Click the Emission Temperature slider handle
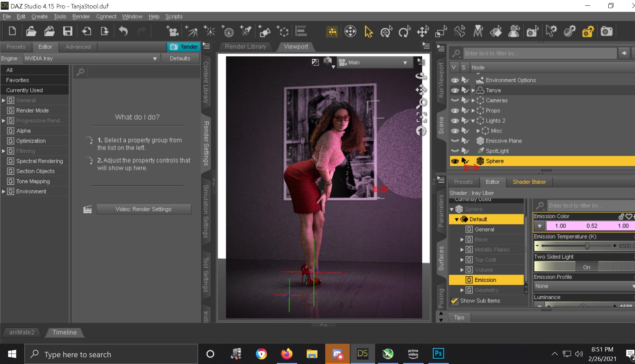The height and width of the screenshot is (364, 635). [587, 246]
